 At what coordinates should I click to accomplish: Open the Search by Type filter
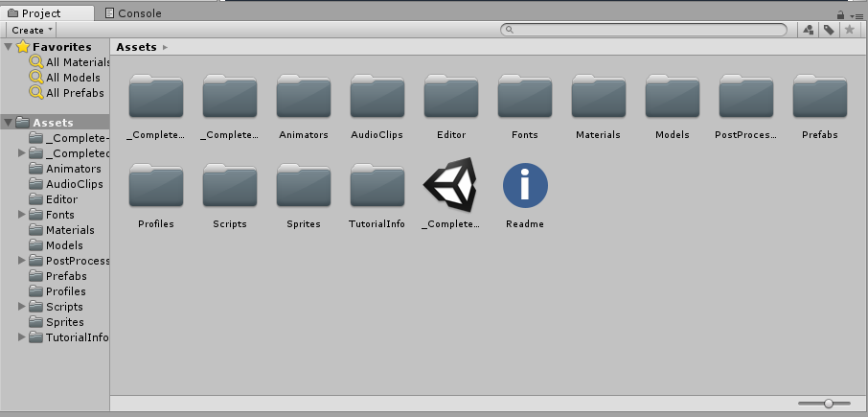pyautogui.click(x=809, y=30)
